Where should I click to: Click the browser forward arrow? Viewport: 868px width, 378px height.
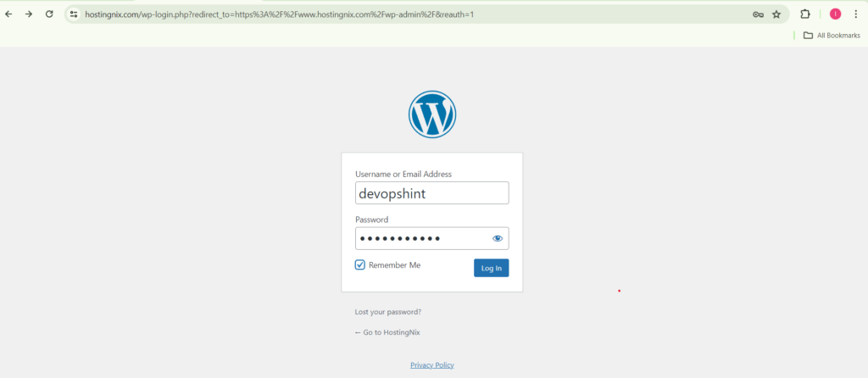[29, 14]
